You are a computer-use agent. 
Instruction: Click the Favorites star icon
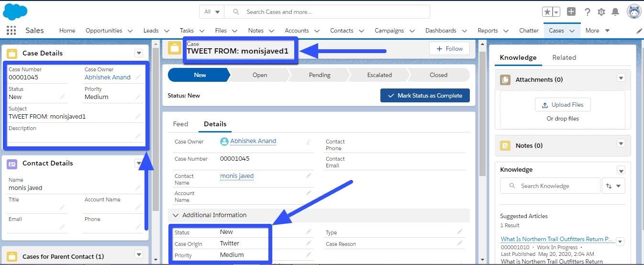pos(547,12)
